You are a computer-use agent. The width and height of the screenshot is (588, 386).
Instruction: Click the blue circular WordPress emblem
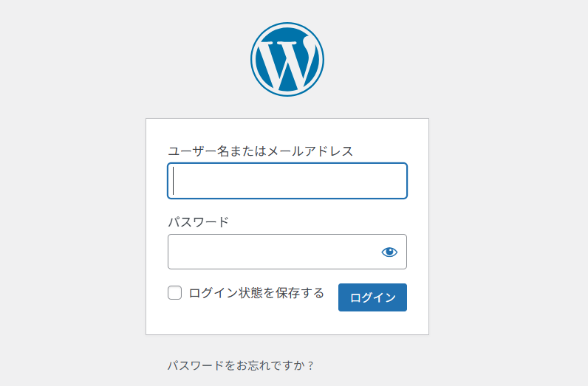[287, 59]
